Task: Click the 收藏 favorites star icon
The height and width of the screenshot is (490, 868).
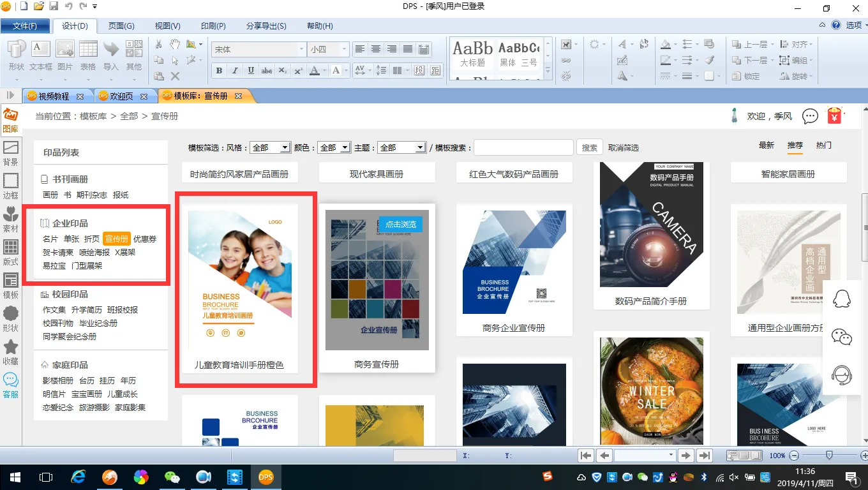Action: point(10,352)
